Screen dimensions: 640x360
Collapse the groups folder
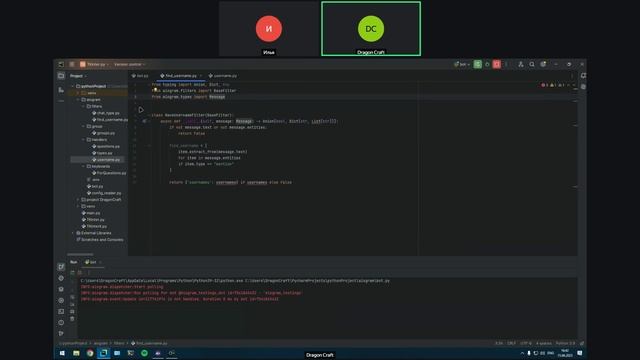pyautogui.click(x=84, y=126)
